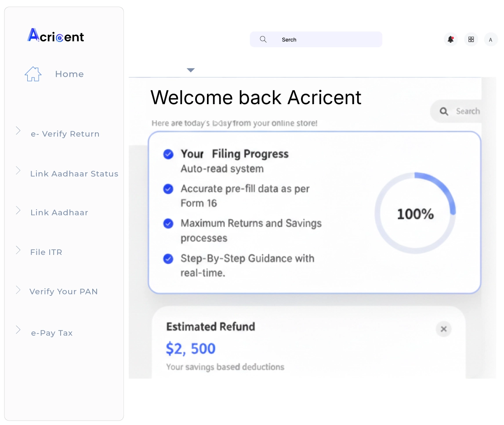Toggle the 'Maximum Returns and Savings' checkmark

pos(168,224)
